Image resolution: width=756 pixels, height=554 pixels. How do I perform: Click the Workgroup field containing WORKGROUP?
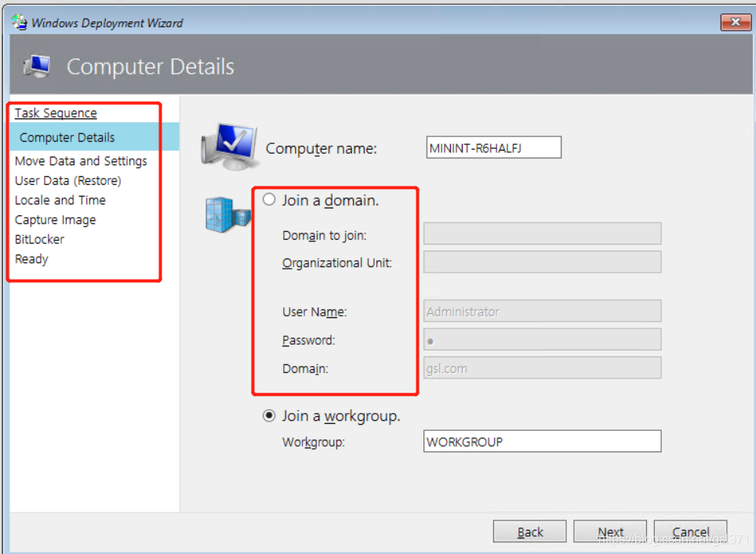pyautogui.click(x=543, y=441)
